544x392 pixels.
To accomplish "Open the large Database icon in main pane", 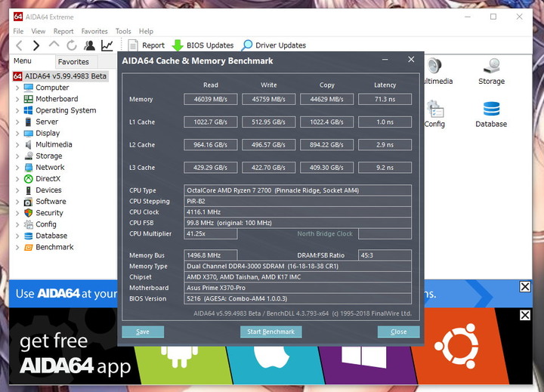I will tap(491, 109).
